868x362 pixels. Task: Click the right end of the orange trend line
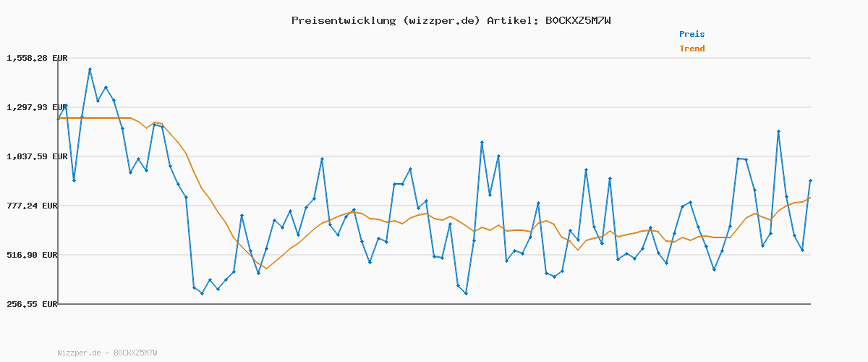[810, 198]
